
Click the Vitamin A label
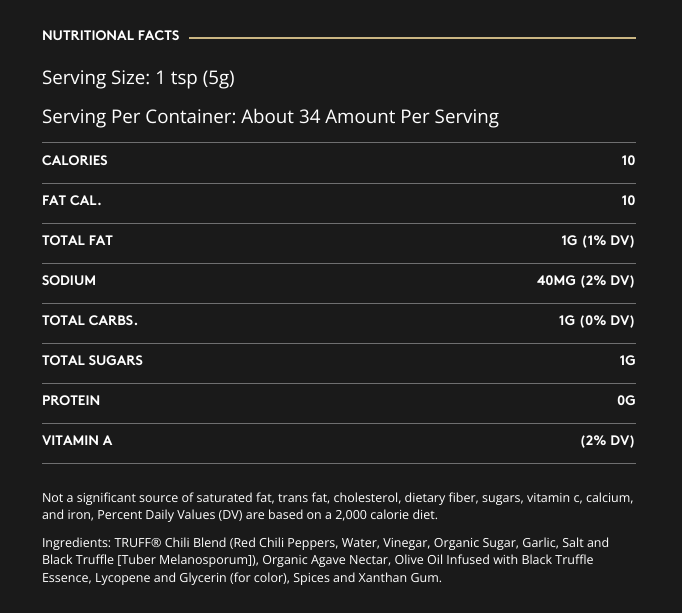[77, 441]
